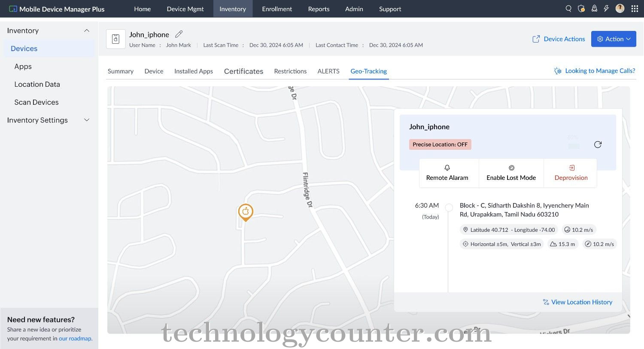
Task: Switch to the ALERTS tab
Action: pos(328,71)
